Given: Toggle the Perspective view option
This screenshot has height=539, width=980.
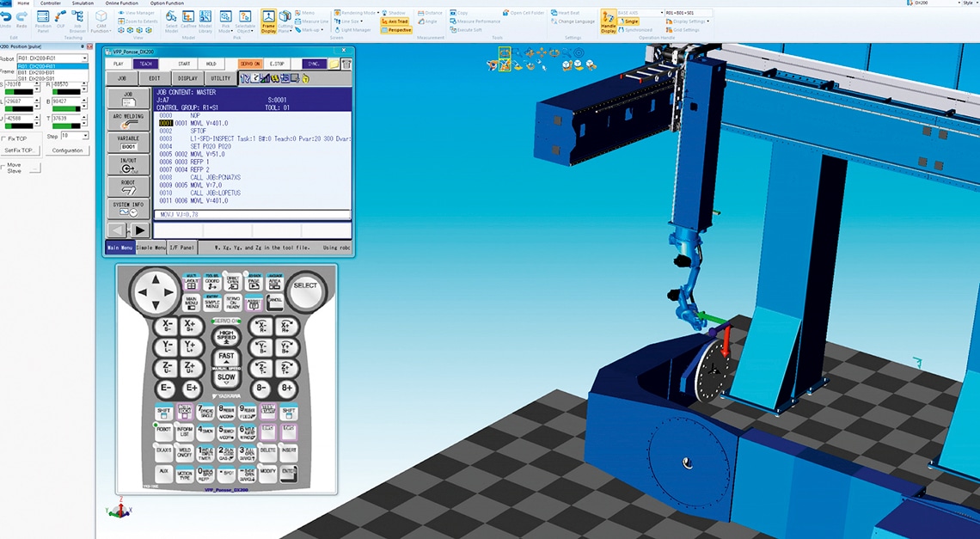Looking at the screenshot, I should tap(396, 30).
